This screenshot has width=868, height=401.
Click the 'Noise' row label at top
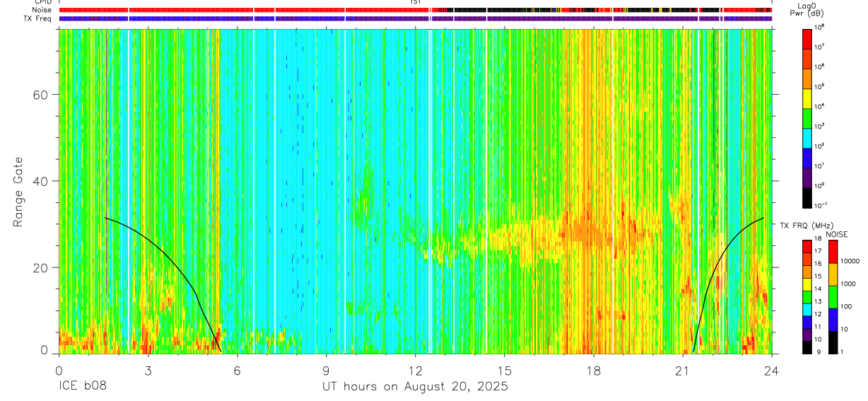tap(42, 11)
